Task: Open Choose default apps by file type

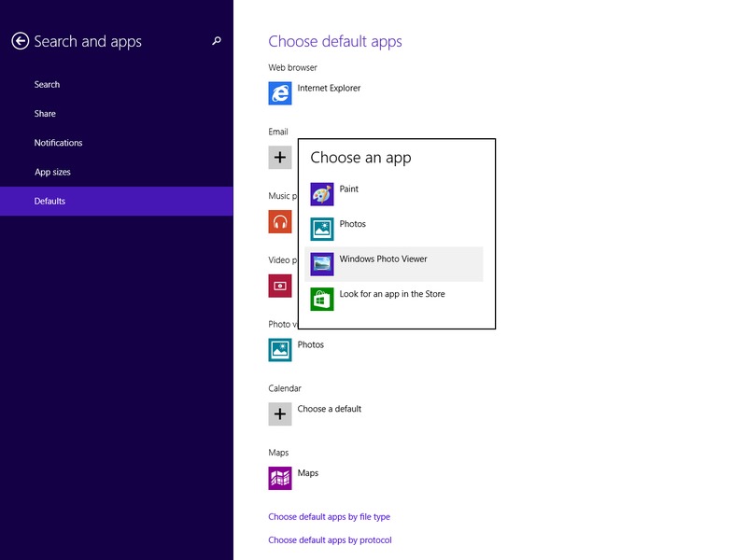Action: (329, 517)
